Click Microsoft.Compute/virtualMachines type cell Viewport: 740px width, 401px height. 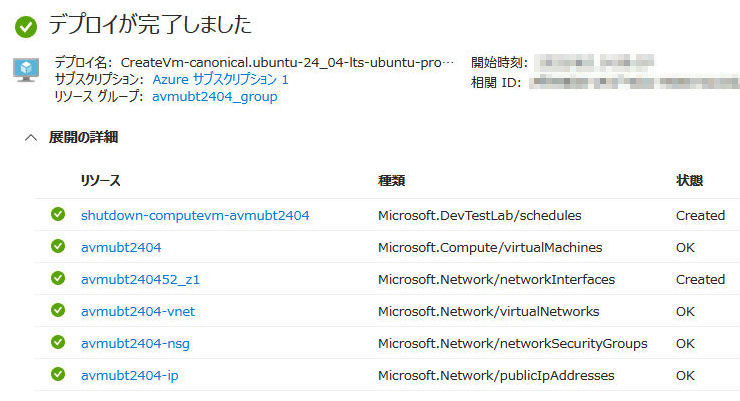tap(490, 248)
